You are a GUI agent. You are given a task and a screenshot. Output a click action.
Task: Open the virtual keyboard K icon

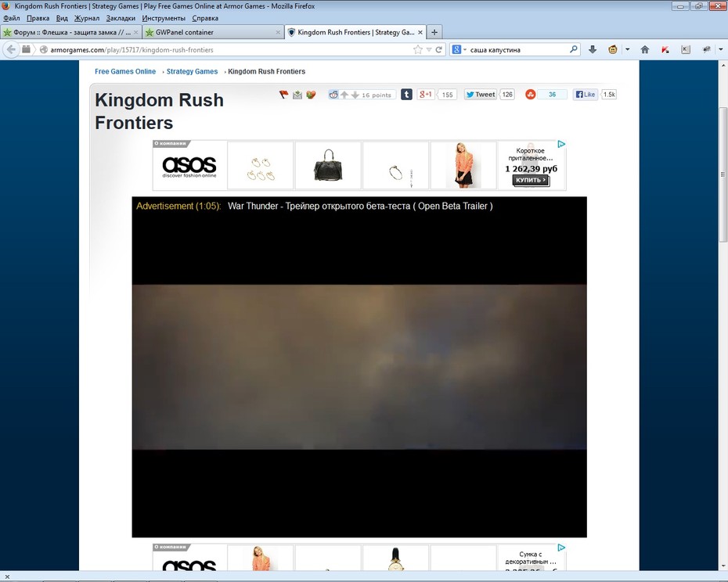(x=686, y=49)
